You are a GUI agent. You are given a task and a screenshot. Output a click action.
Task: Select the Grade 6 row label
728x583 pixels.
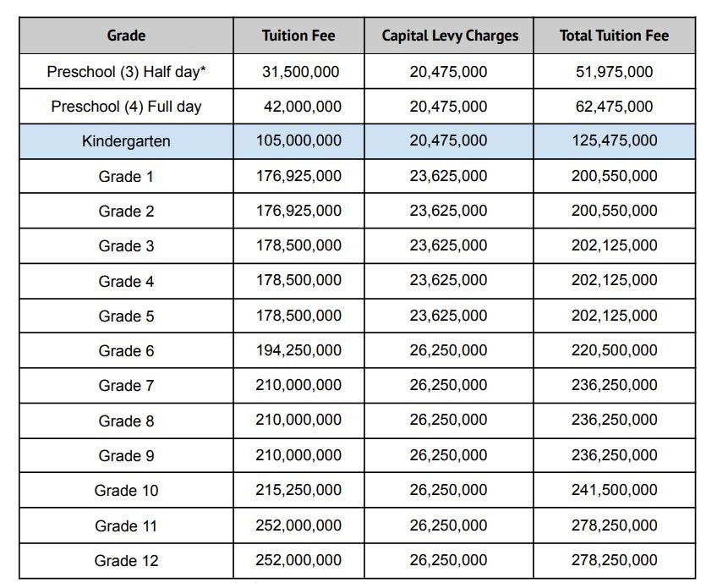click(126, 350)
